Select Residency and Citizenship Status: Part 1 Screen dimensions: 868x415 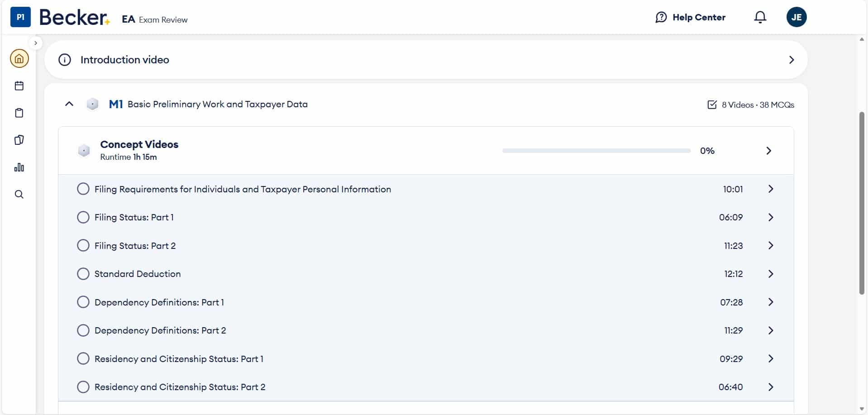click(x=179, y=359)
